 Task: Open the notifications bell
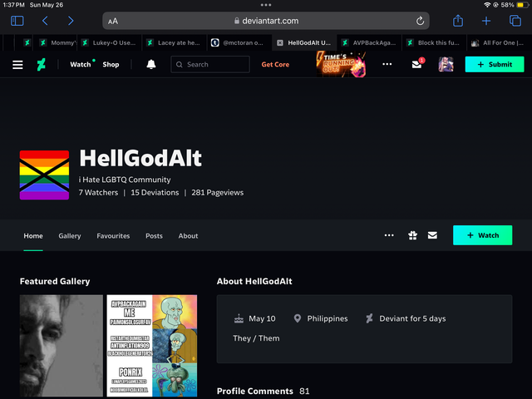[151, 65]
